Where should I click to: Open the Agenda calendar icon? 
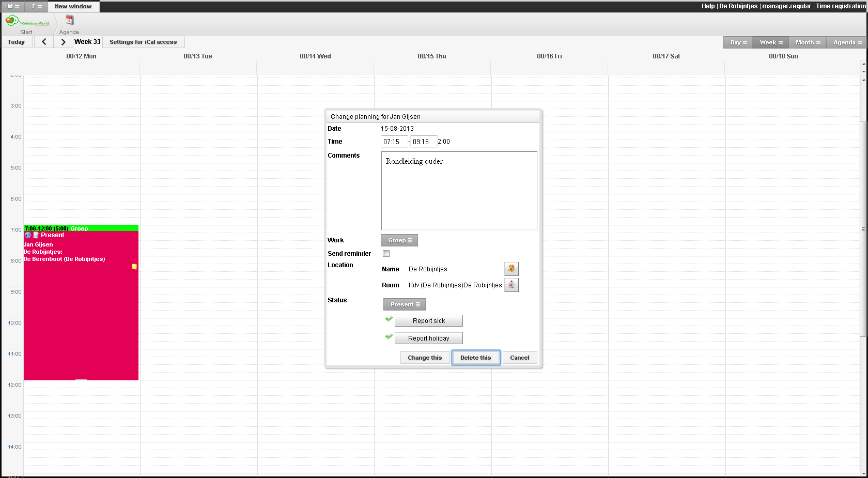click(x=69, y=20)
